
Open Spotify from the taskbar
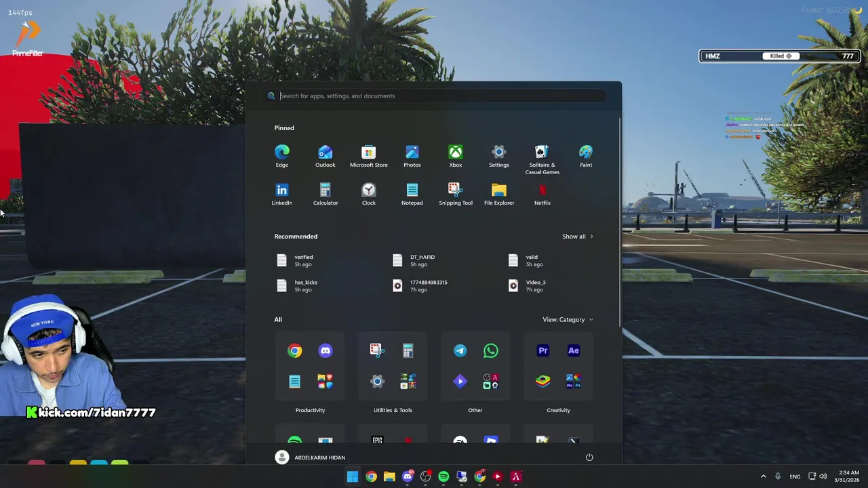point(443,476)
